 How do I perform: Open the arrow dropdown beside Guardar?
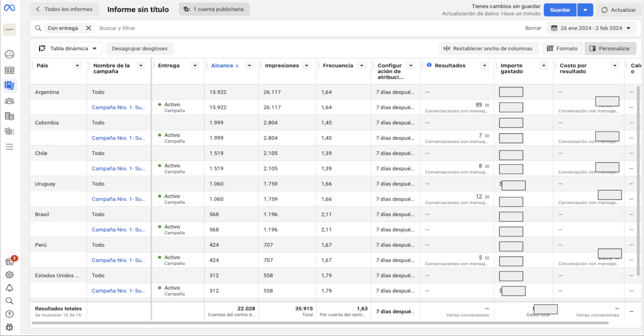[585, 10]
